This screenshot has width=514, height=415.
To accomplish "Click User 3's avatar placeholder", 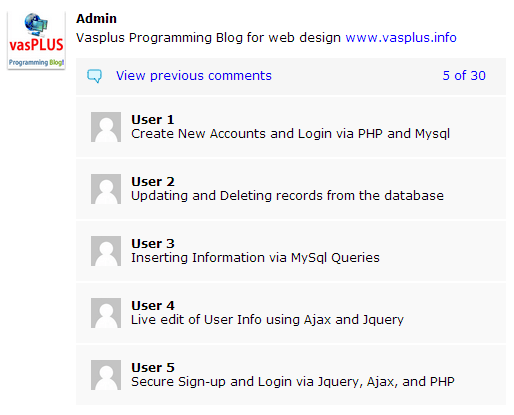I will [106, 251].
